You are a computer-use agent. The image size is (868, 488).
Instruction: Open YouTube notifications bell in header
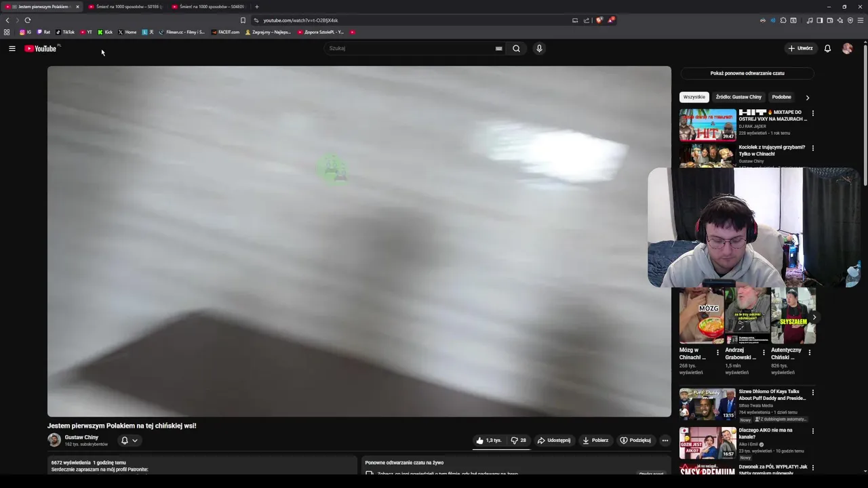tap(827, 48)
